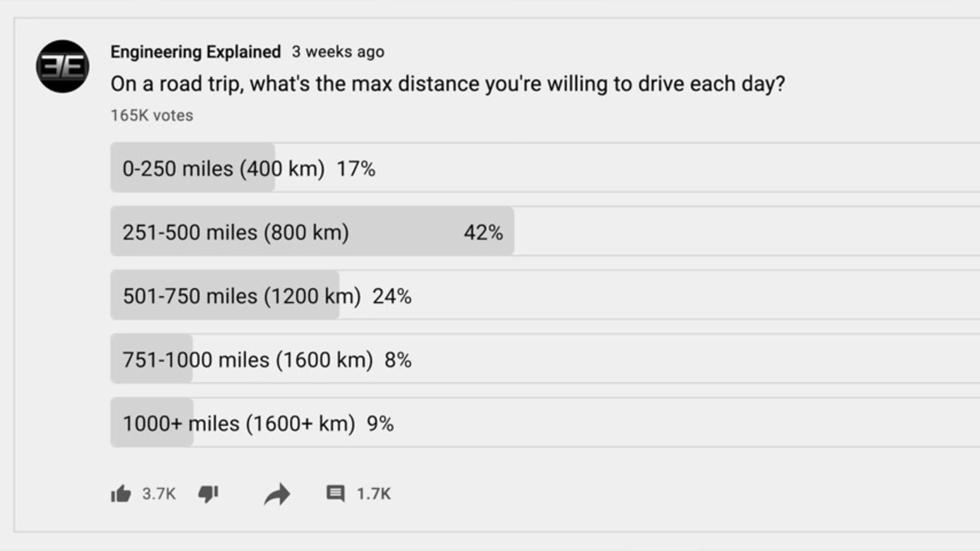The image size is (980, 551).
Task: Click the 24% result bar
Action: [225, 295]
